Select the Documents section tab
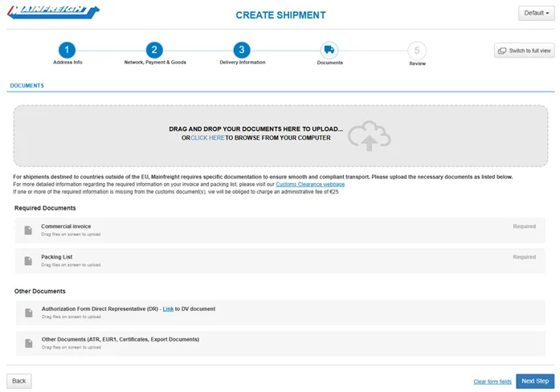560x392 pixels. point(27,85)
